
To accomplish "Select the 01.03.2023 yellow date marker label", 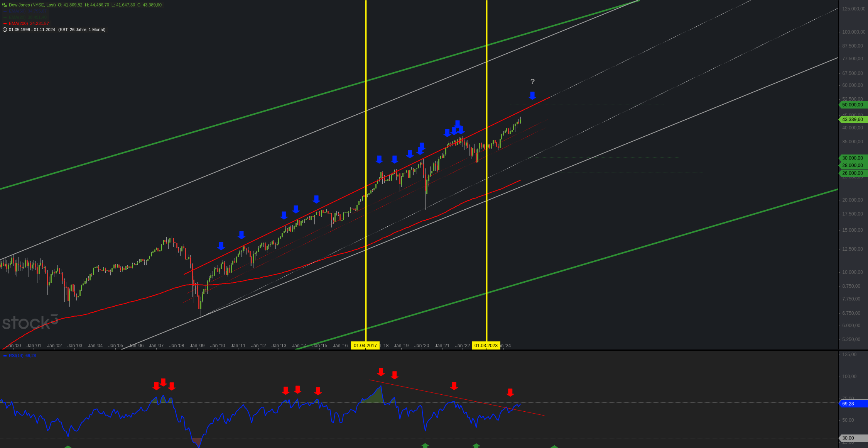I will click(x=486, y=346).
